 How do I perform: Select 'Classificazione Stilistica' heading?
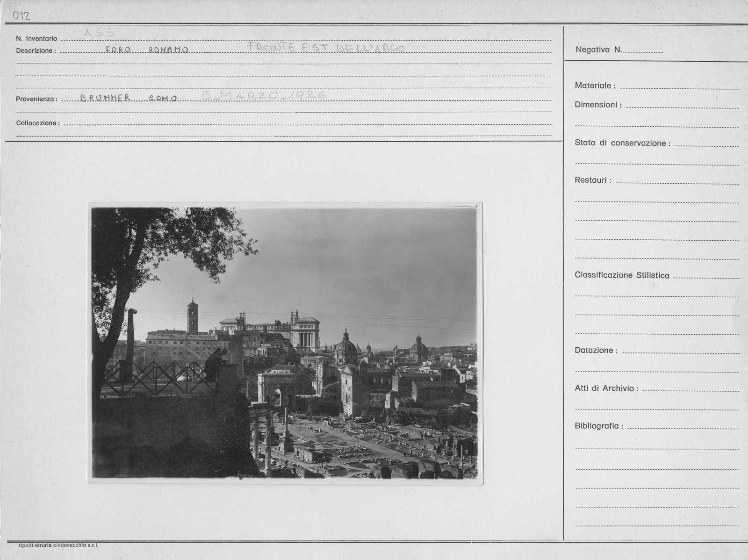(x=622, y=275)
